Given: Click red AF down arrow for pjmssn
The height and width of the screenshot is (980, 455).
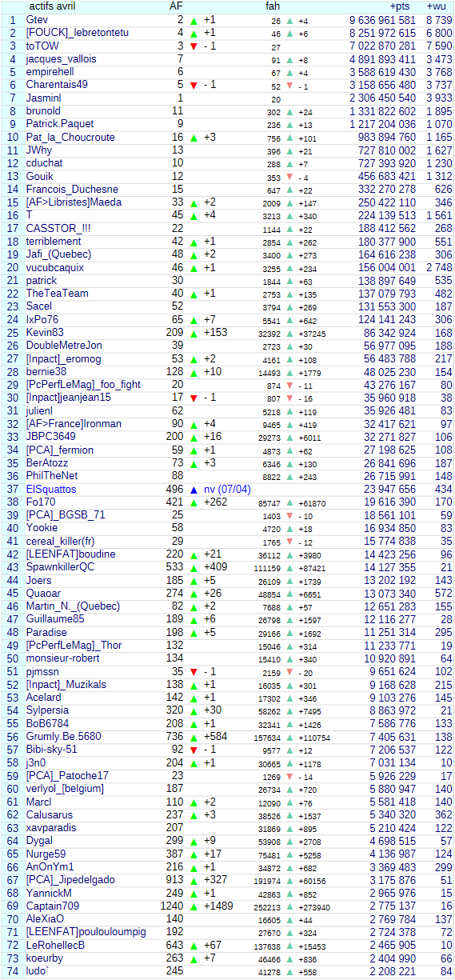Looking at the screenshot, I should click(194, 671).
